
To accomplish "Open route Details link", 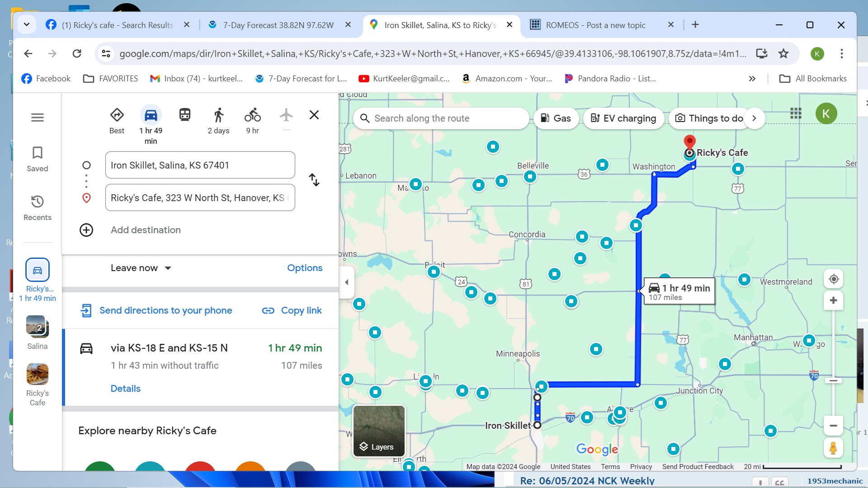I will coord(125,389).
